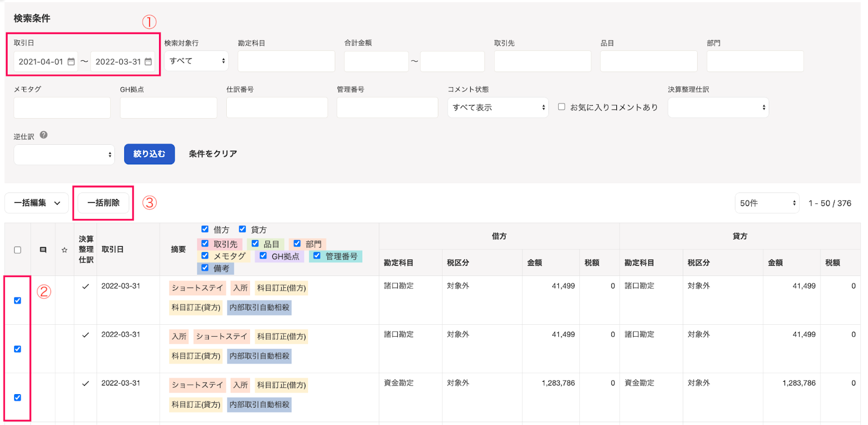868x425 pixels.
Task: Click debit amount 1,283,786
Action: (x=558, y=383)
